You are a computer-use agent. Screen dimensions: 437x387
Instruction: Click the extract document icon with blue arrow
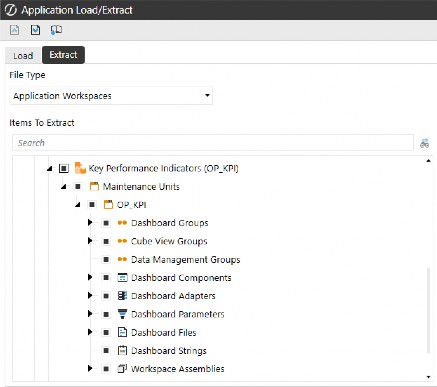coord(35,30)
